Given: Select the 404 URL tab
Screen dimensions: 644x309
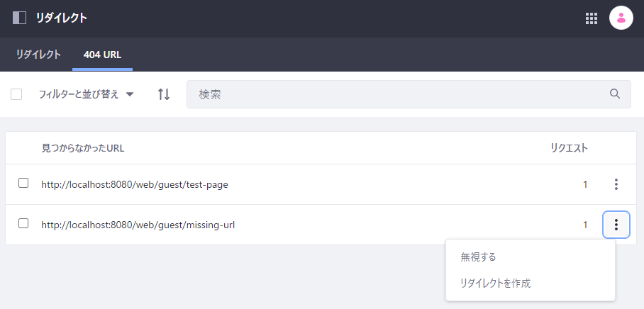Looking at the screenshot, I should point(102,55).
